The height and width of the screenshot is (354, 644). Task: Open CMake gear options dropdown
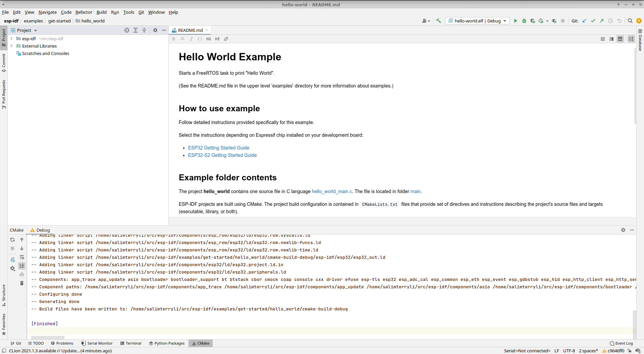12,268
